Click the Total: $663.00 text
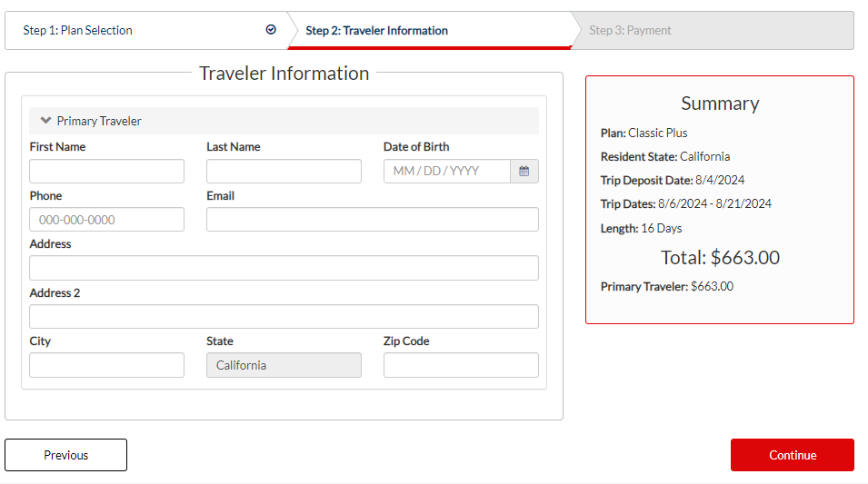The width and height of the screenshot is (868, 484). 720,257
